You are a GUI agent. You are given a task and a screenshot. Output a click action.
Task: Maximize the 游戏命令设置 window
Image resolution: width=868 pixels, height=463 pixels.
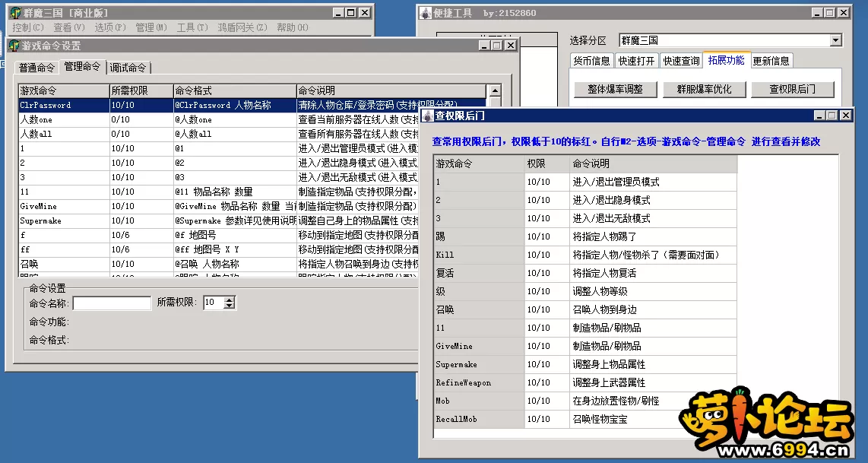point(497,46)
